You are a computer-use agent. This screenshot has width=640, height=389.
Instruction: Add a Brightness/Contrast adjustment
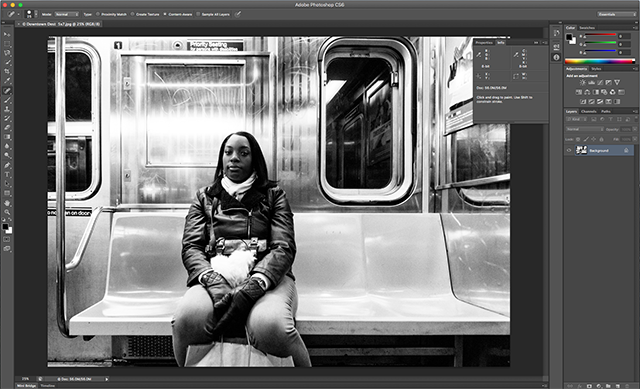click(582, 82)
